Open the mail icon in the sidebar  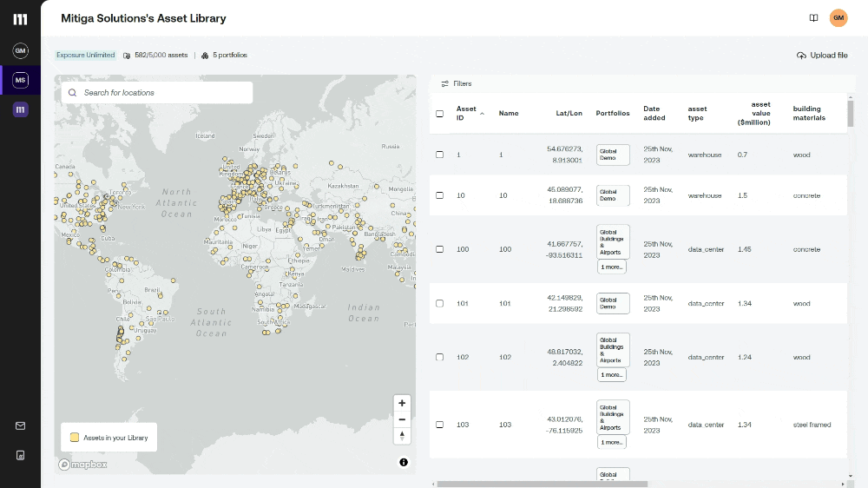tap(20, 425)
